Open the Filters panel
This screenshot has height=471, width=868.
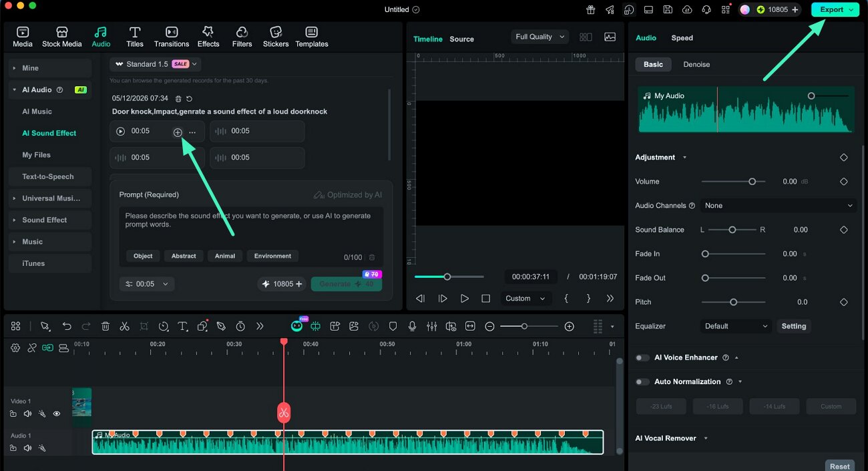click(242, 37)
